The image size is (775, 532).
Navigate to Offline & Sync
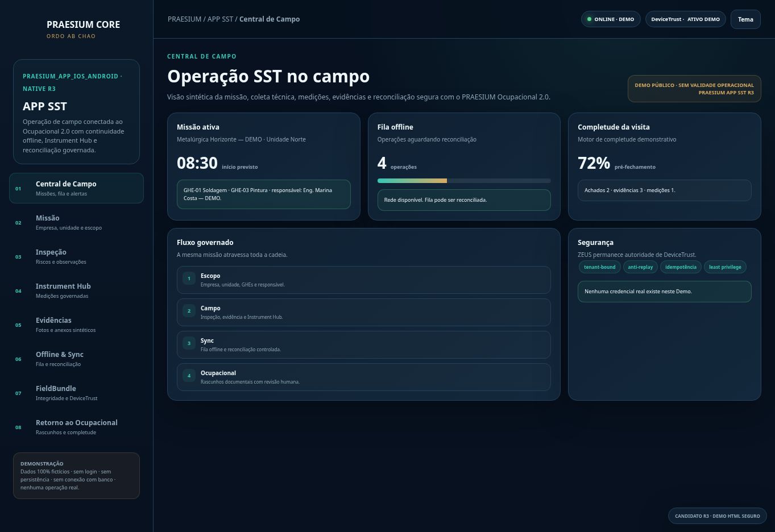click(x=76, y=359)
